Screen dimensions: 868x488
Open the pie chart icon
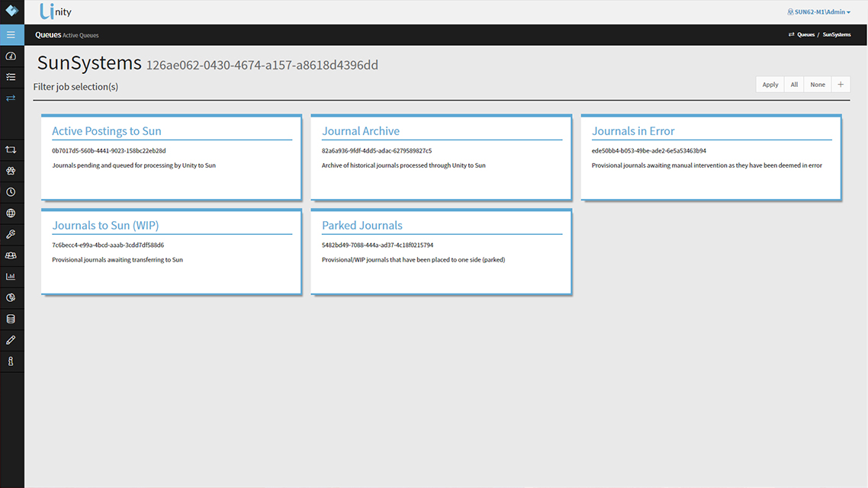click(x=11, y=297)
